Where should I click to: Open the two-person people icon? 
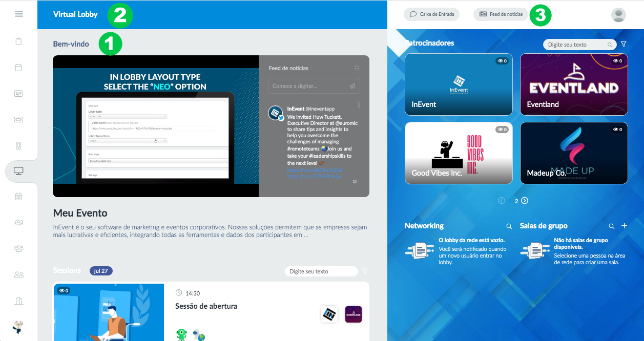coord(19,275)
